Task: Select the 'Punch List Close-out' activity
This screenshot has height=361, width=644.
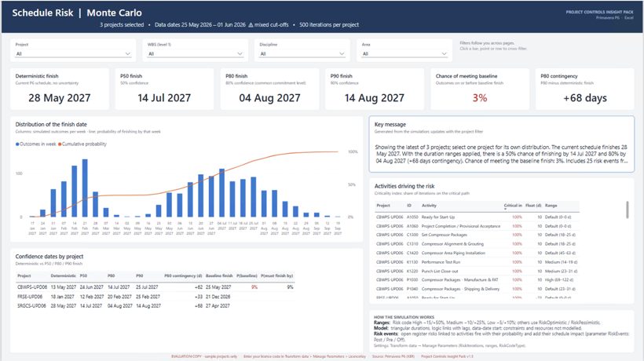Action: [478, 272]
